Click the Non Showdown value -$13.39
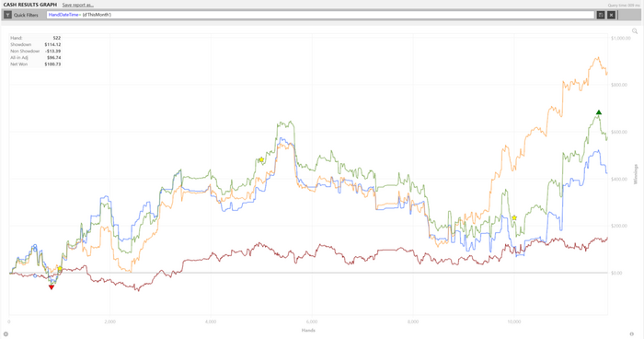This screenshot has width=644, height=339. [52, 51]
